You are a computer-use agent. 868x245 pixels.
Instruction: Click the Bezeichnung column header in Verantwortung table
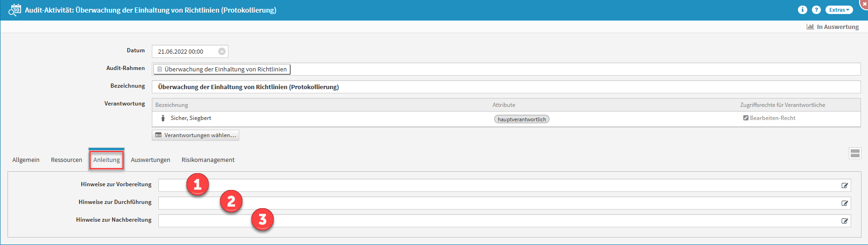point(171,105)
